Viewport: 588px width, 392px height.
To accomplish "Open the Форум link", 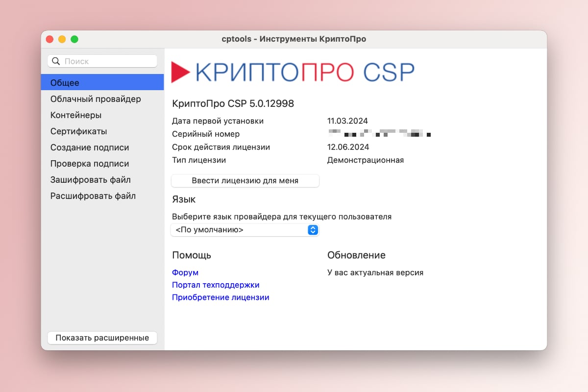I will coord(185,272).
